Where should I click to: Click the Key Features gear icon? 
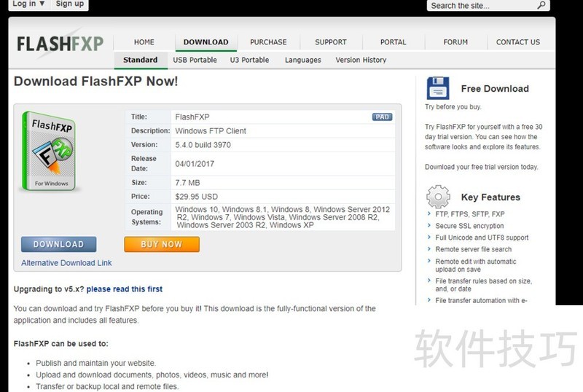point(438,197)
